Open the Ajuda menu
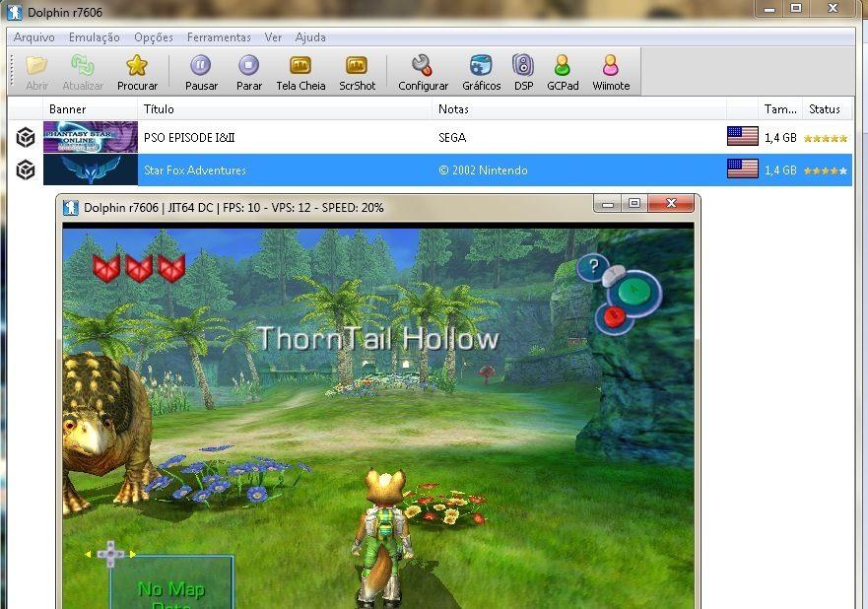The height and width of the screenshot is (609, 868). pos(310,37)
